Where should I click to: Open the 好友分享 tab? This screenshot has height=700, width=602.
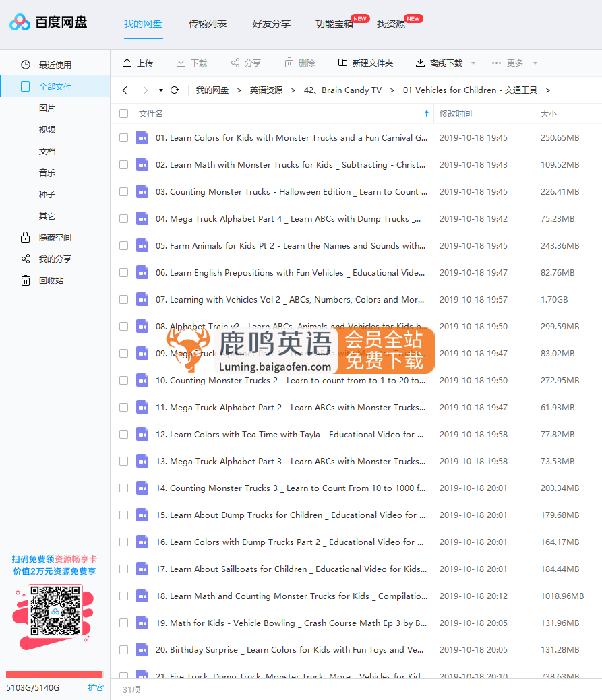click(x=271, y=23)
